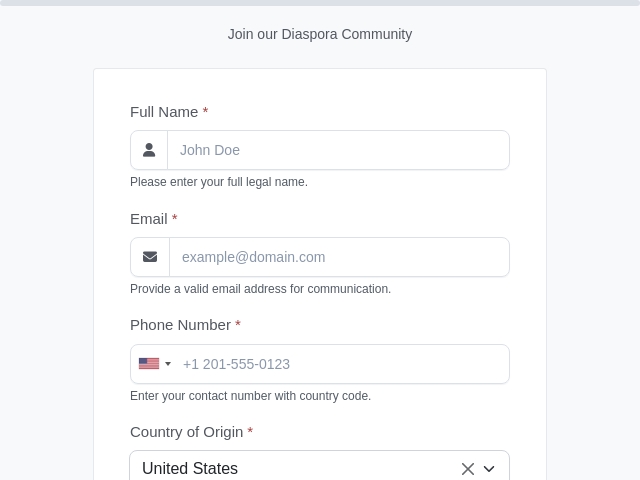The height and width of the screenshot is (480, 640).
Task: Click the person icon beside Full Name field
Action: 149,150
